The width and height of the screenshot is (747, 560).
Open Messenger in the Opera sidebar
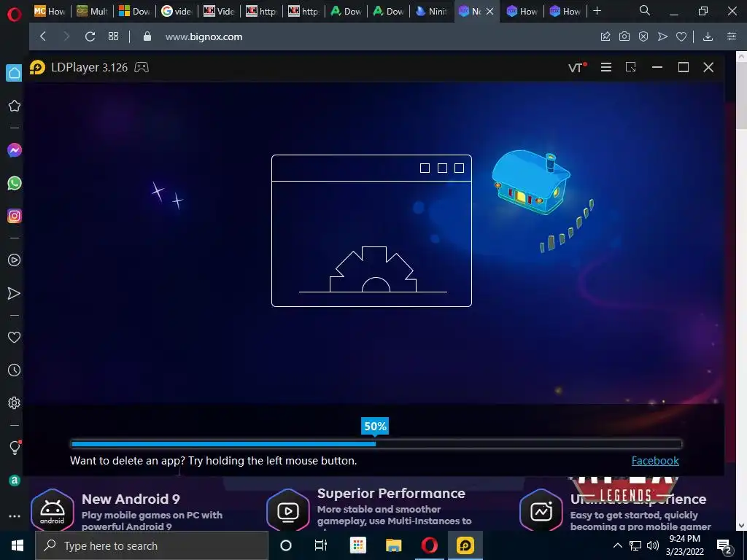15,150
